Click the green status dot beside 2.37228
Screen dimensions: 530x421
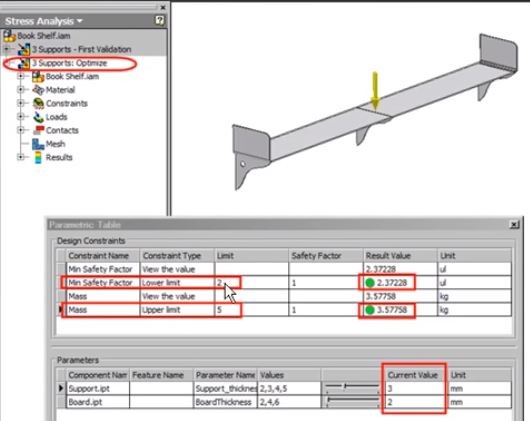370,283
